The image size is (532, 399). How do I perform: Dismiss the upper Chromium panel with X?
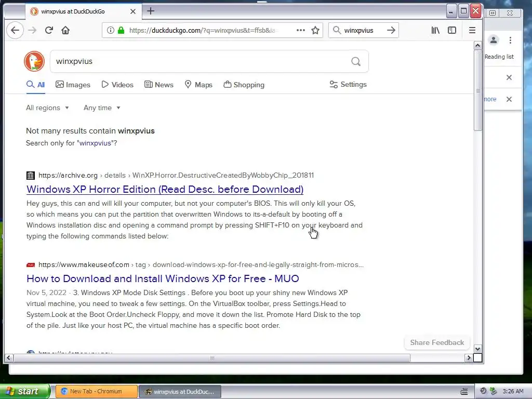point(509,77)
